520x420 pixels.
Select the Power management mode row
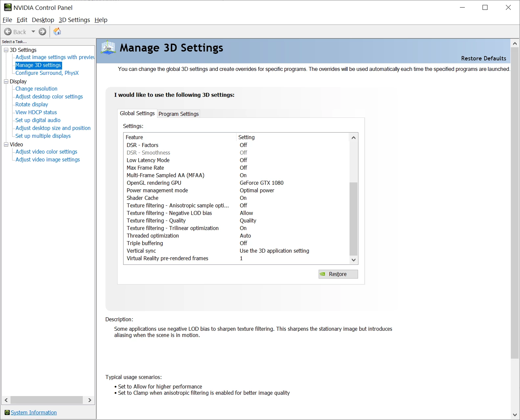tap(237, 190)
